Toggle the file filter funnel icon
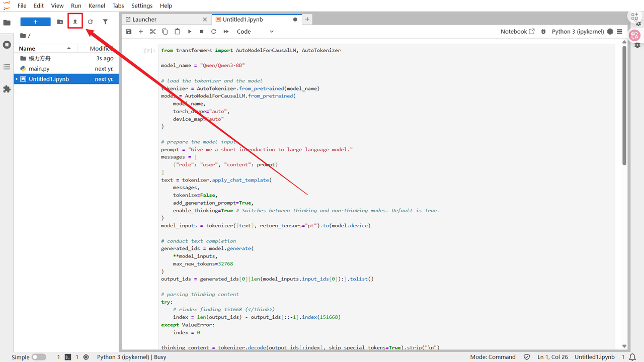 click(105, 22)
